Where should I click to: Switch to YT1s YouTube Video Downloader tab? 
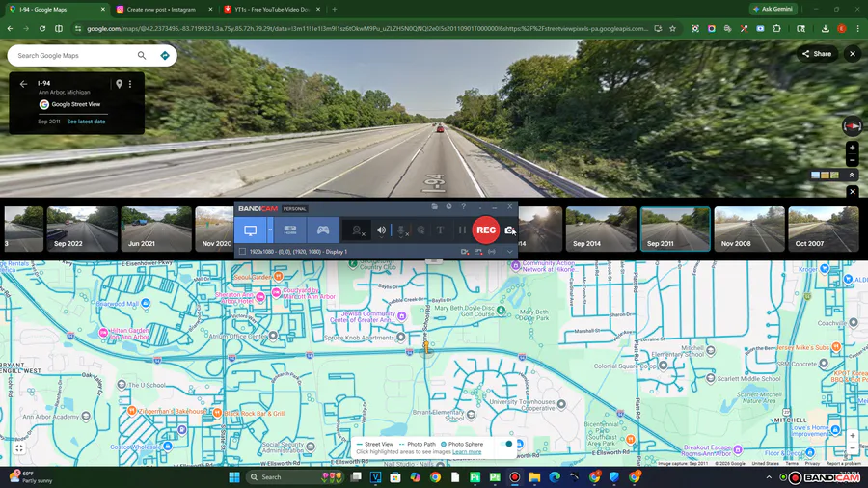[x=272, y=10]
